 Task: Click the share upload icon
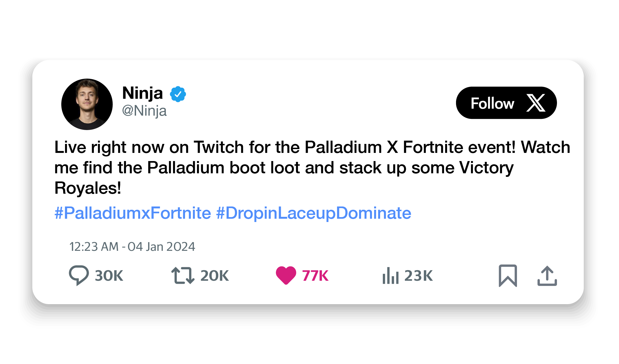pyautogui.click(x=547, y=276)
